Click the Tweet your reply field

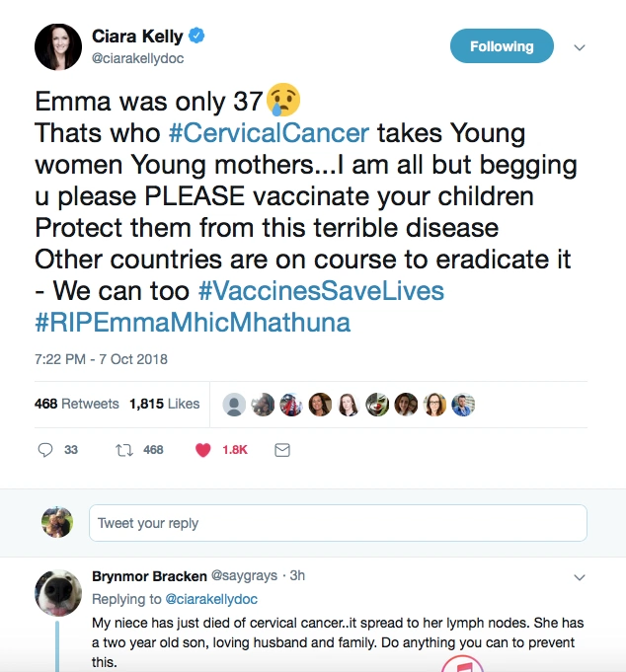[337, 523]
